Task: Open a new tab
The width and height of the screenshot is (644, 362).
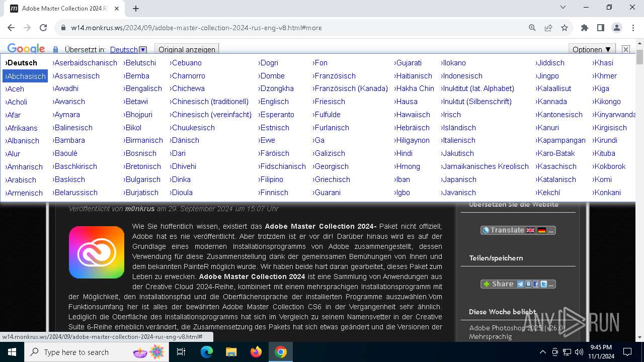Action: [136, 9]
